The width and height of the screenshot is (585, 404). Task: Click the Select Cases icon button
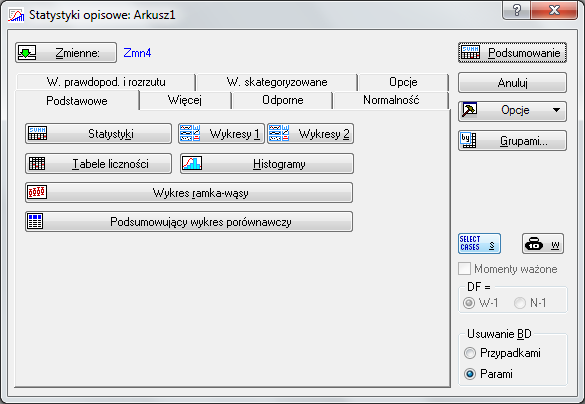[x=479, y=244]
